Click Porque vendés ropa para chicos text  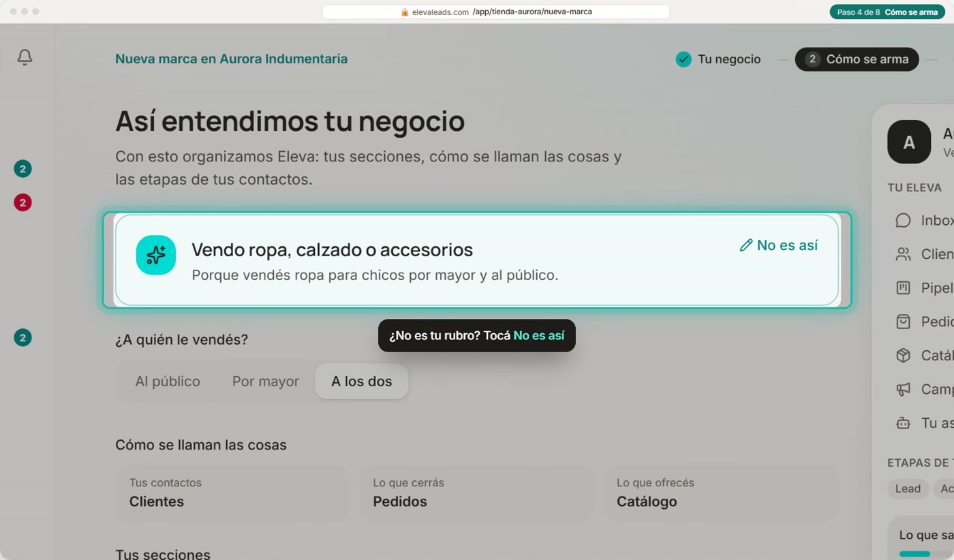(375, 276)
